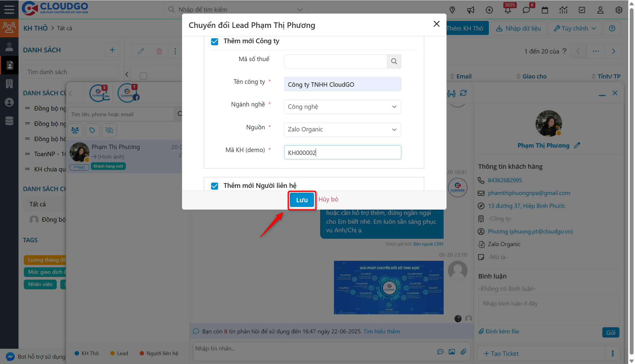
Task: Open the Tùy chỉnh dropdown menu
Action: [x=575, y=29]
